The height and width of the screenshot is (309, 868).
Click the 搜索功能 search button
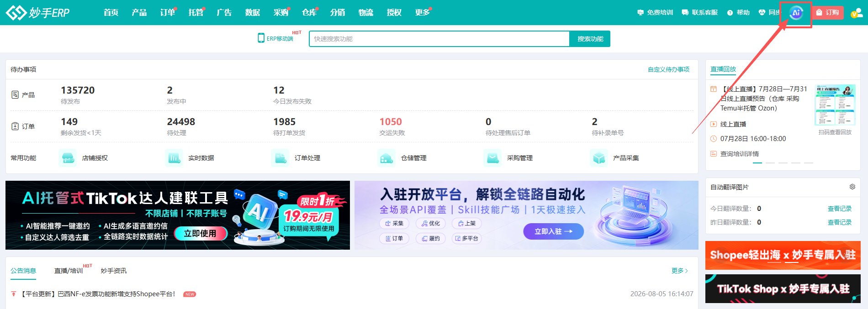pos(590,39)
